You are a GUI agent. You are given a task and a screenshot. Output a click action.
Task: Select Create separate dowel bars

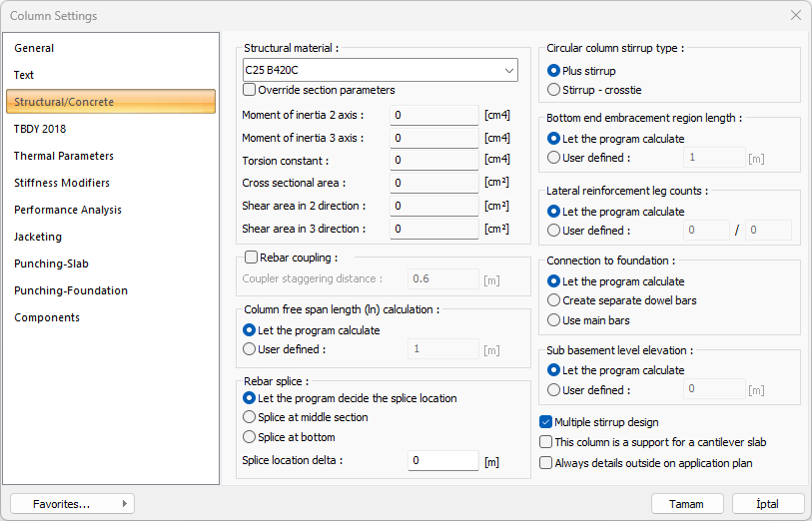point(554,300)
